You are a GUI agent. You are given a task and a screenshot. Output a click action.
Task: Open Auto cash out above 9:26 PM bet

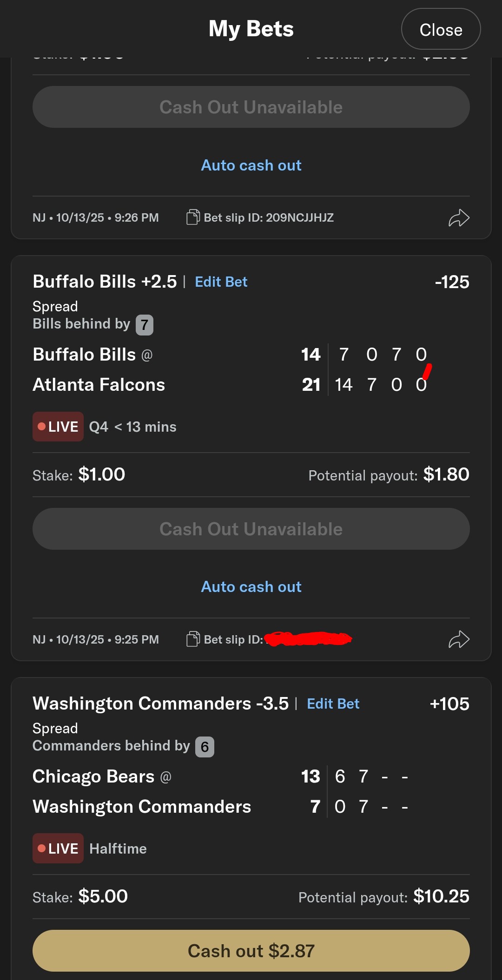pos(251,165)
